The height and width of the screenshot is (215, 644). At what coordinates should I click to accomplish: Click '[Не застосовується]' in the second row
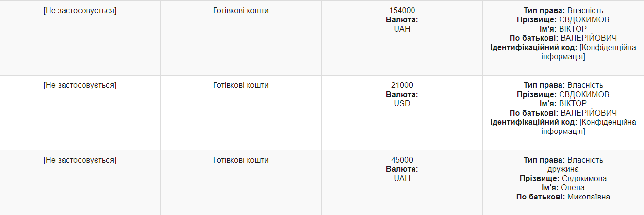(x=80, y=85)
